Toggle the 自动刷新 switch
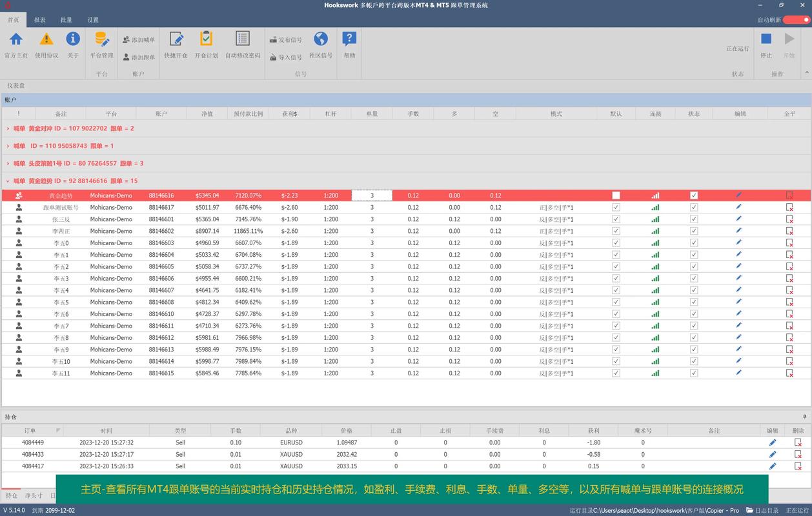This screenshot has width=812, height=516. click(797, 20)
